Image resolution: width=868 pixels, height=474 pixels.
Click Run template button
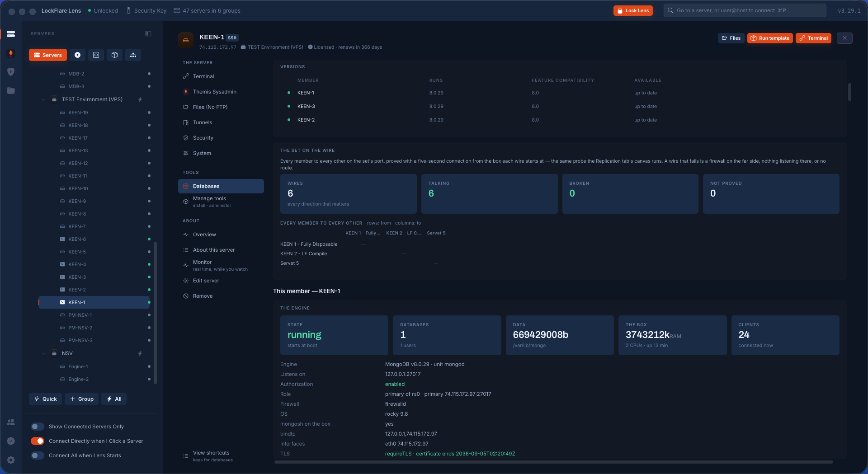[770, 38]
